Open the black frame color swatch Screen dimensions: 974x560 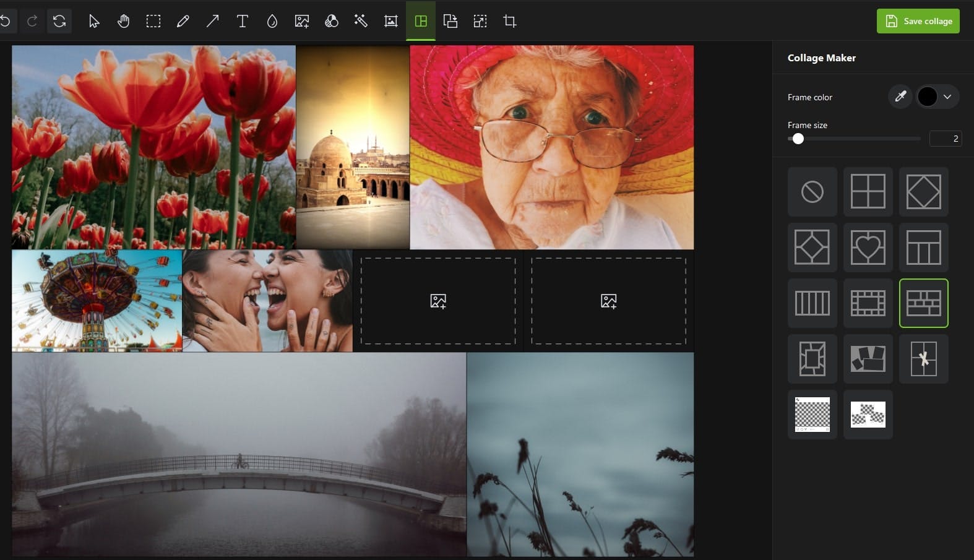[x=927, y=97]
